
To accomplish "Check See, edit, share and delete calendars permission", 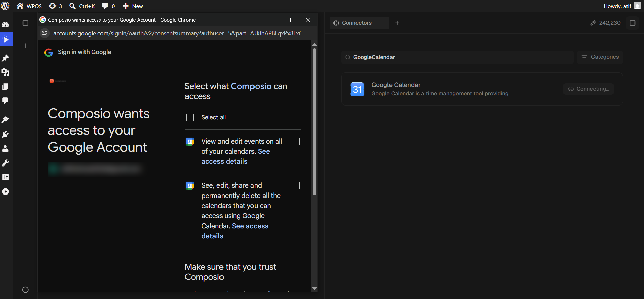I will pos(296,186).
